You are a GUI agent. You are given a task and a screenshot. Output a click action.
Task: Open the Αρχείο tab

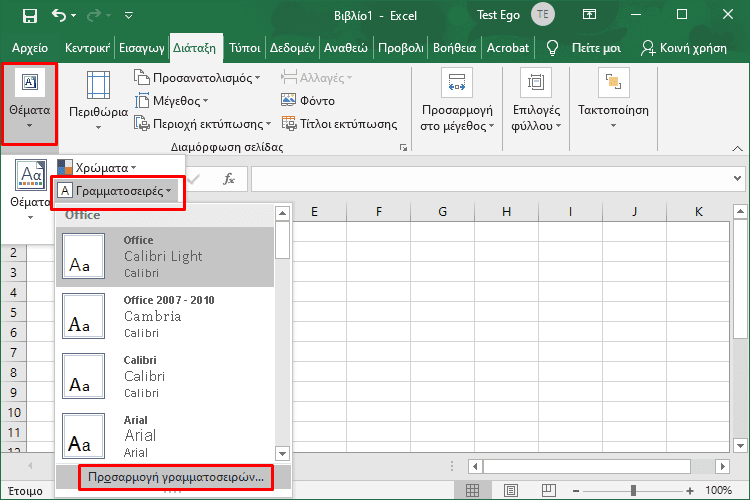tap(30, 48)
